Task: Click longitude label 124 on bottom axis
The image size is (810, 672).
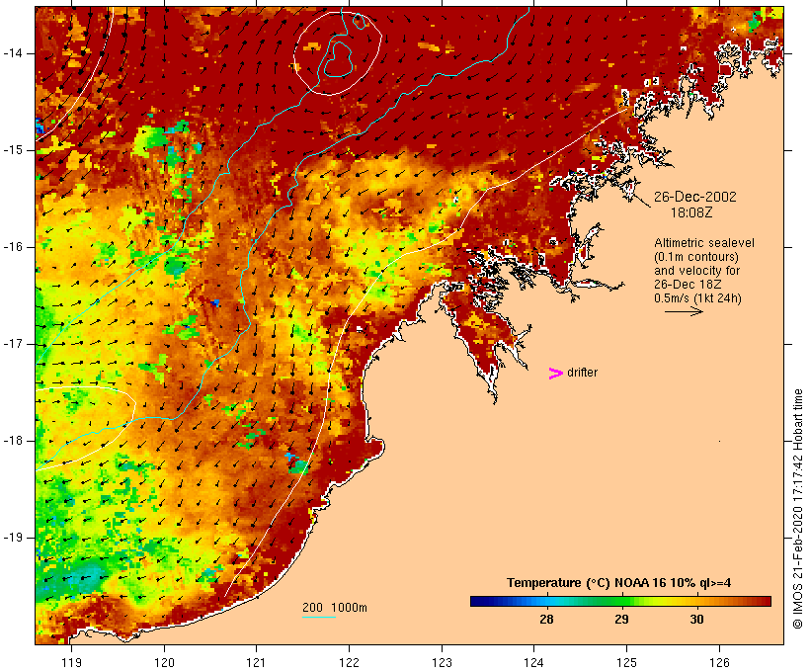Action: coord(533,662)
